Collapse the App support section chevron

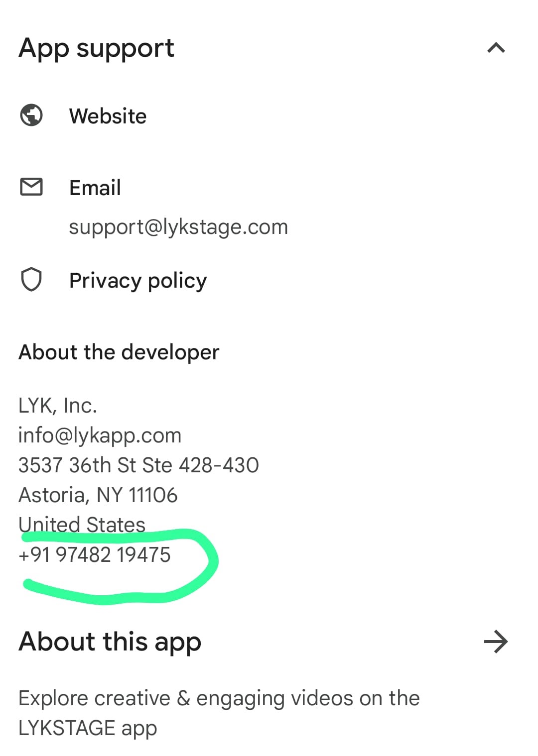[x=496, y=48]
